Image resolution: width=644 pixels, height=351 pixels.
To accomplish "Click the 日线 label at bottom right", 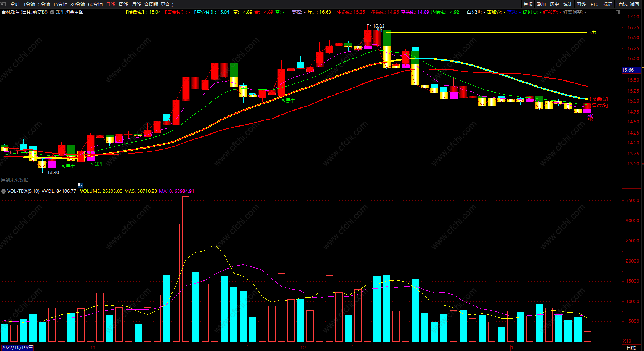I will (x=631, y=348).
